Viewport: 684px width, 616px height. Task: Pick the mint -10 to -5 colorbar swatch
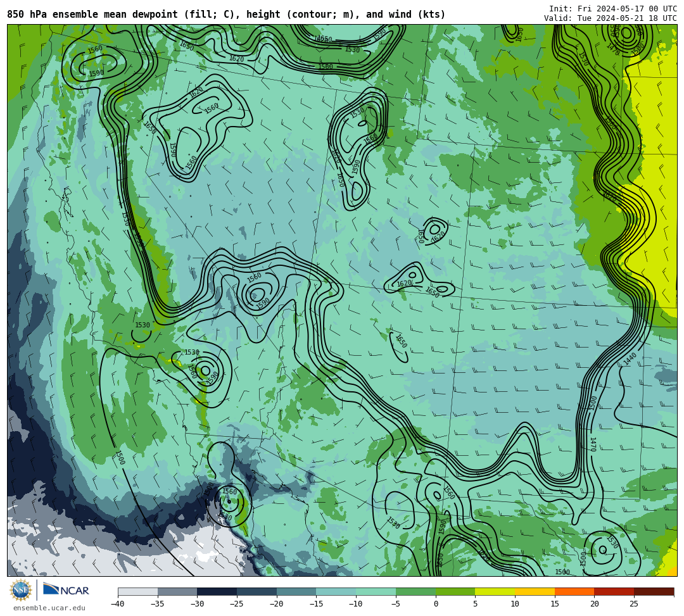[x=376, y=591]
